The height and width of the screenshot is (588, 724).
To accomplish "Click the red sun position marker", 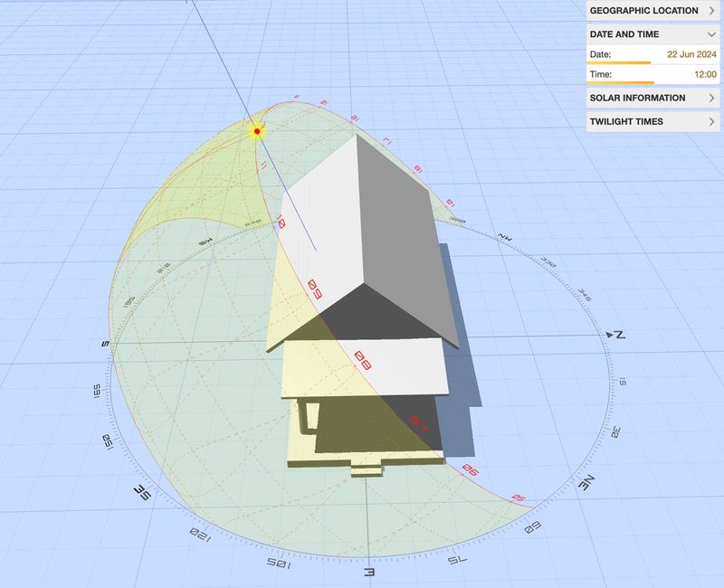I will coord(257,131).
